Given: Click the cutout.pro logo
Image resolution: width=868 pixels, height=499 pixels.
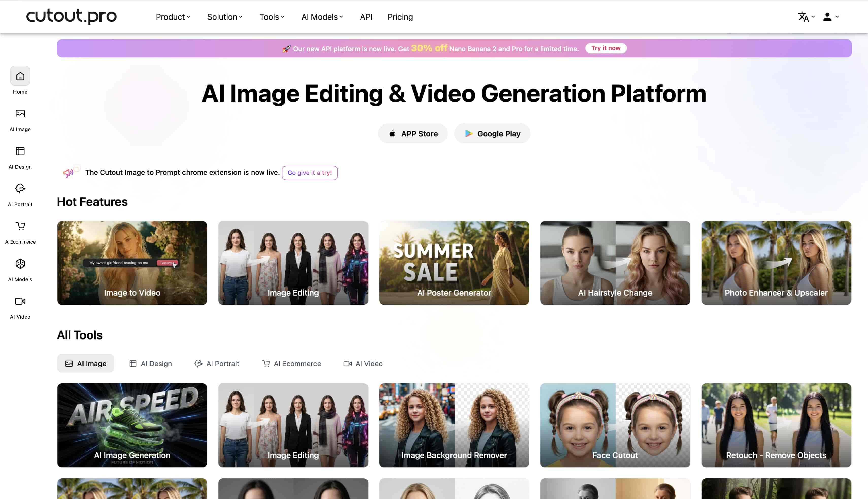Looking at the screenshot, I should click(x=71, y=16).
